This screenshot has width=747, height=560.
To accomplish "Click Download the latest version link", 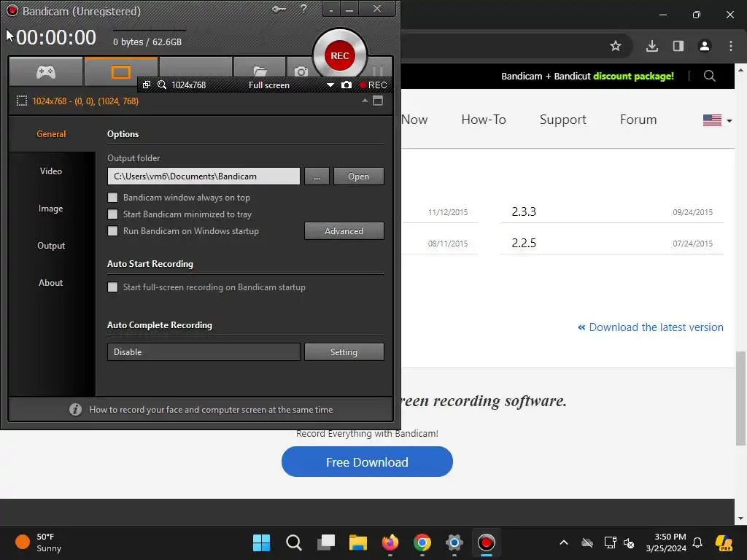I will pyautogui.click(x=651, y=327).
